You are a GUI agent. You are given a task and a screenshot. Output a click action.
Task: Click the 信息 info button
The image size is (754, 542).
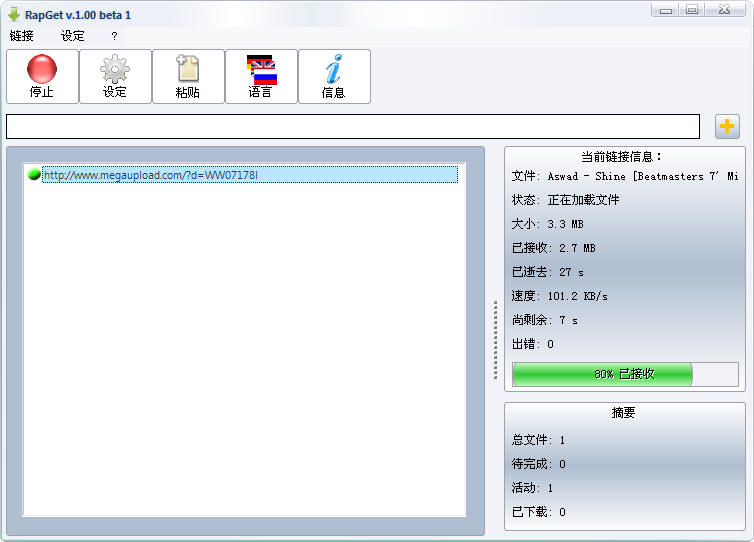click(x=335, y=76)
